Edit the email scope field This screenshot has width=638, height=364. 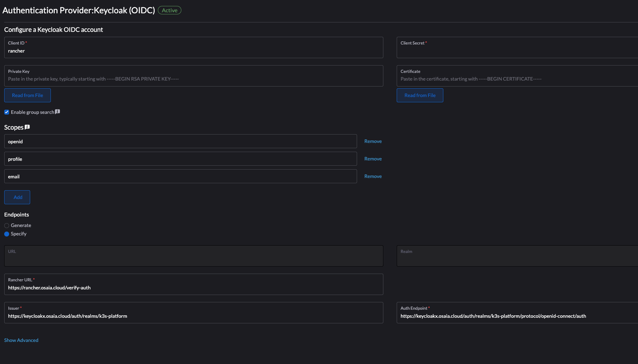(181, 176)
